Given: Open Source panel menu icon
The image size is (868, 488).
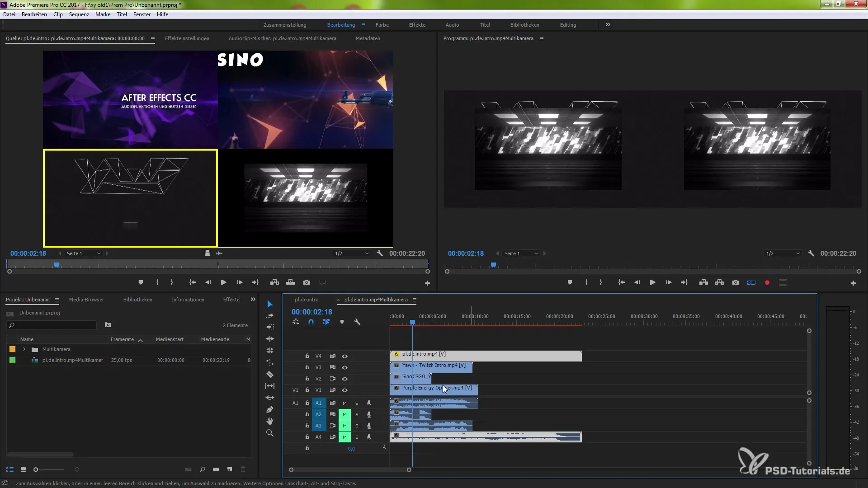Looking at the screenshot, I should pos(153,39).
